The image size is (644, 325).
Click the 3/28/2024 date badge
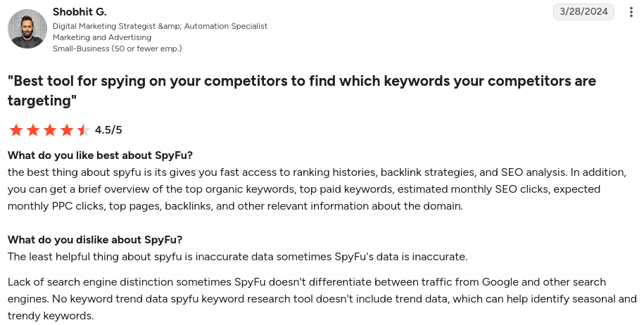tap(583, 11)
